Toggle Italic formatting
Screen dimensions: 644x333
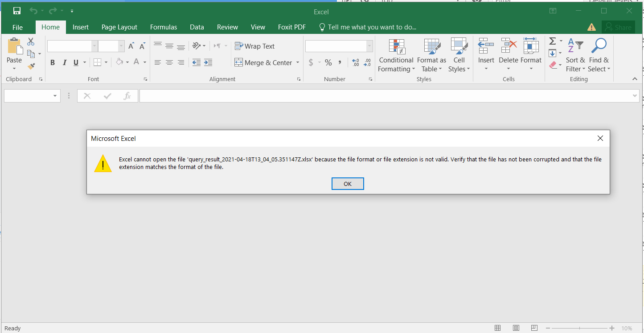[x=64, y=62]
